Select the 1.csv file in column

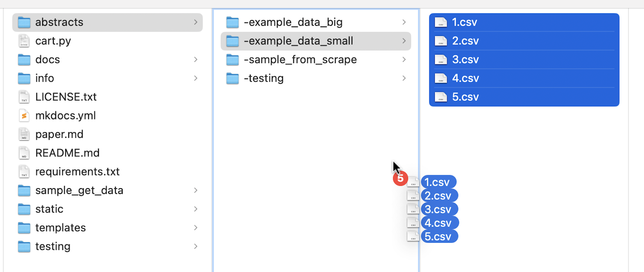pyautogui.click(x=465, y=22)
